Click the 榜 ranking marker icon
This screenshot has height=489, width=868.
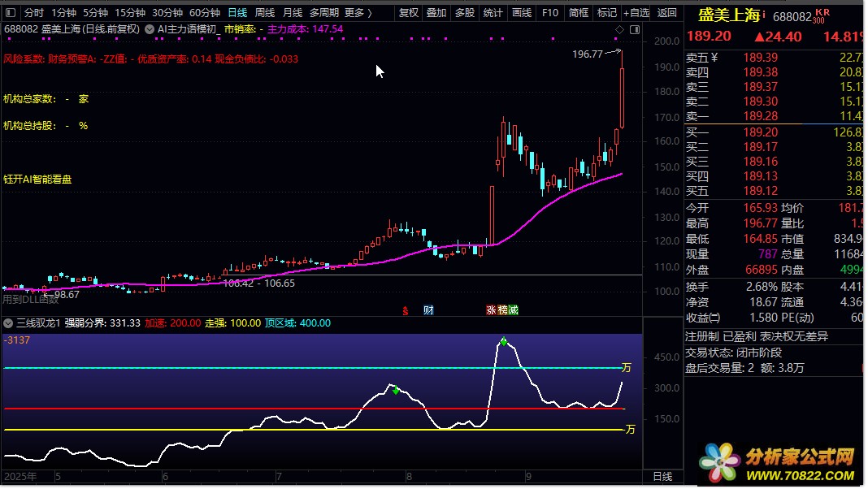pyautogui.click(x=502, y=310)
